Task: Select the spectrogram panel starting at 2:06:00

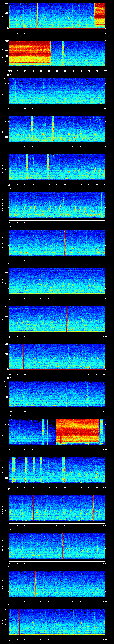Action: click(x=57, y=205)
